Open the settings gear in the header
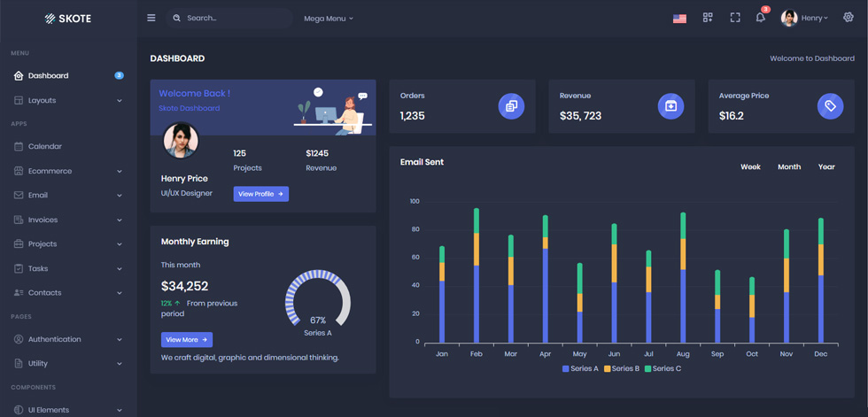The width and height of the screenshot is (868, 417). [849, 17]
